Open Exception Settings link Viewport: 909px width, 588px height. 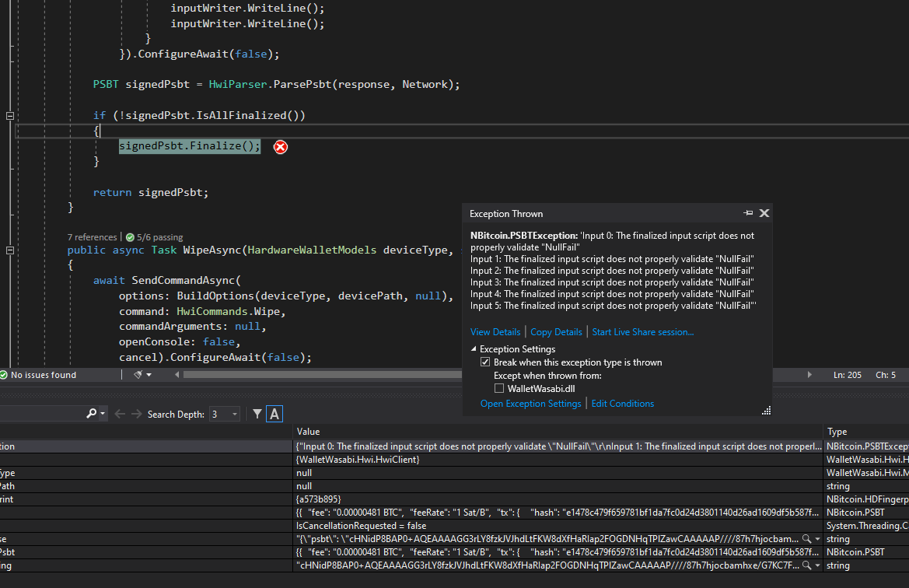pyautogui.click(x=530, y=404)
